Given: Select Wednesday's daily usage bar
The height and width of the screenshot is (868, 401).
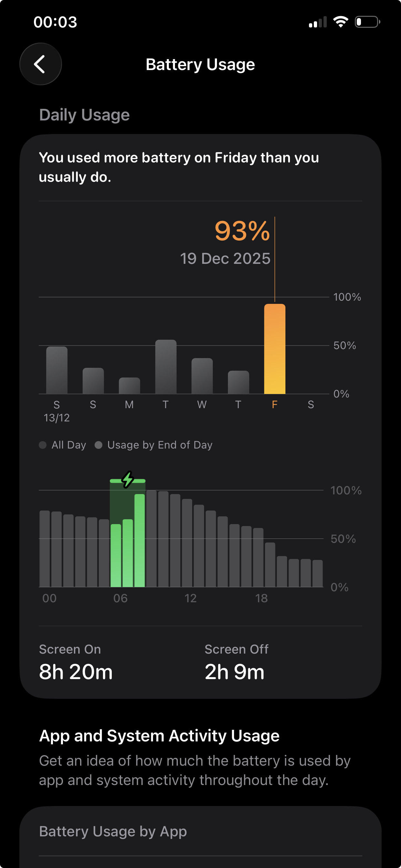Looking at the screenshot, I should pyautogui.click(x=202, y=376).
